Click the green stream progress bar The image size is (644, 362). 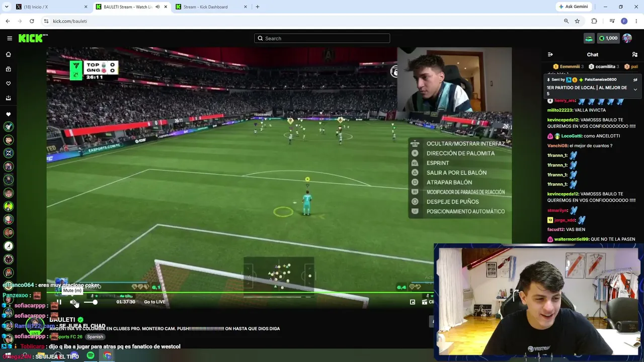240,293
